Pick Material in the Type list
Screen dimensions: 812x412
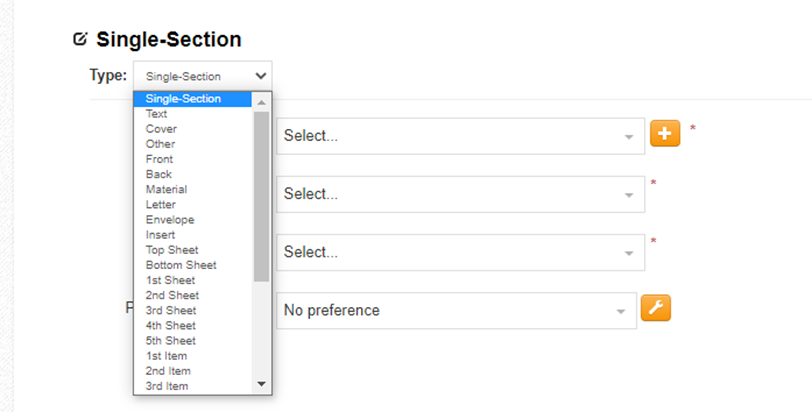tap(166, 189)
